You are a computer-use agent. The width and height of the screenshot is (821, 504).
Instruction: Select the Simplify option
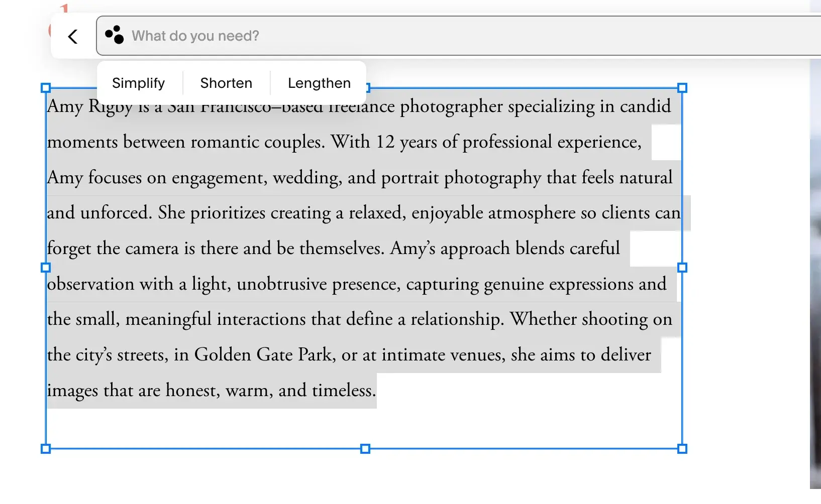tap(138, 82)
